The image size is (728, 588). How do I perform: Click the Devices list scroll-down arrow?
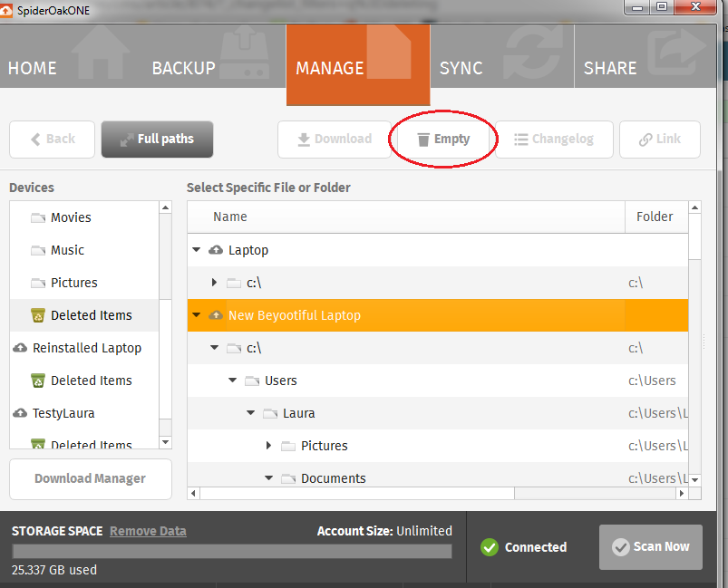click(165, 442)
